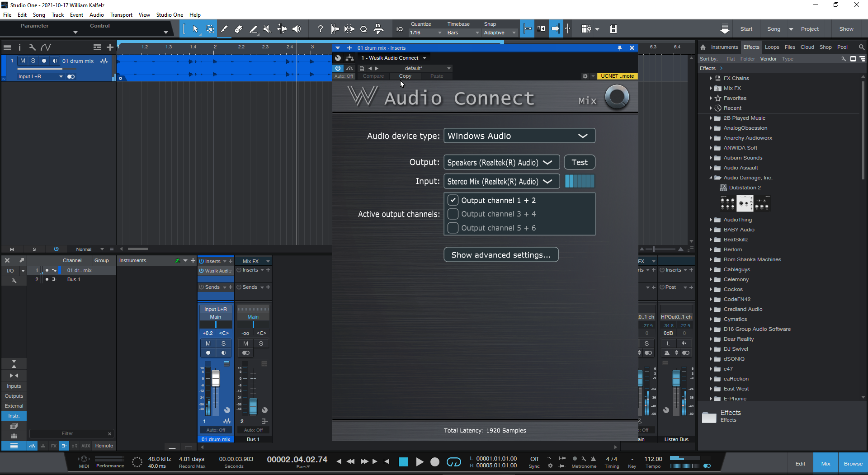Enable Output channel 5 + 6 checkbox
Screen dimensions: 868x475
[x=453, y=228]
